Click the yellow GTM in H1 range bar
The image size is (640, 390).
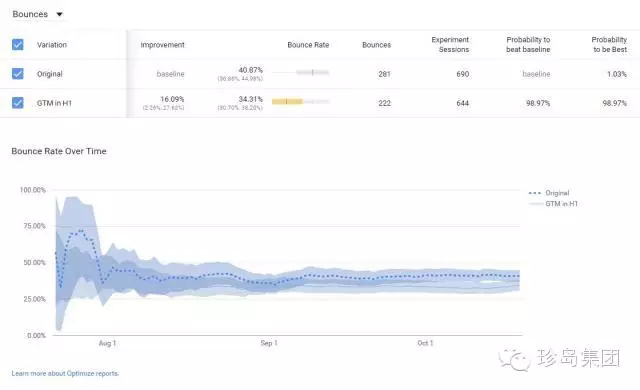pos(287,101)
